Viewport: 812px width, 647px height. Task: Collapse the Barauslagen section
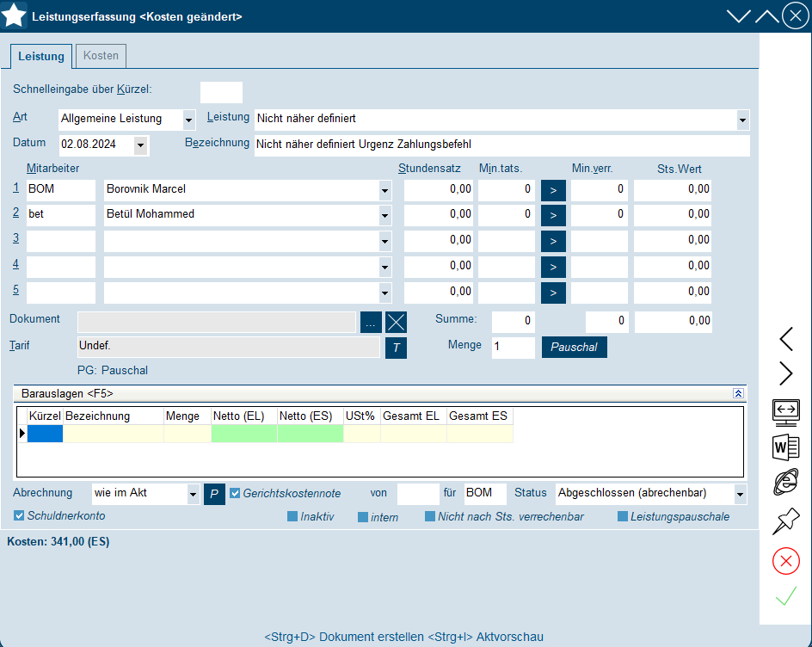click(x=737, y=393)
